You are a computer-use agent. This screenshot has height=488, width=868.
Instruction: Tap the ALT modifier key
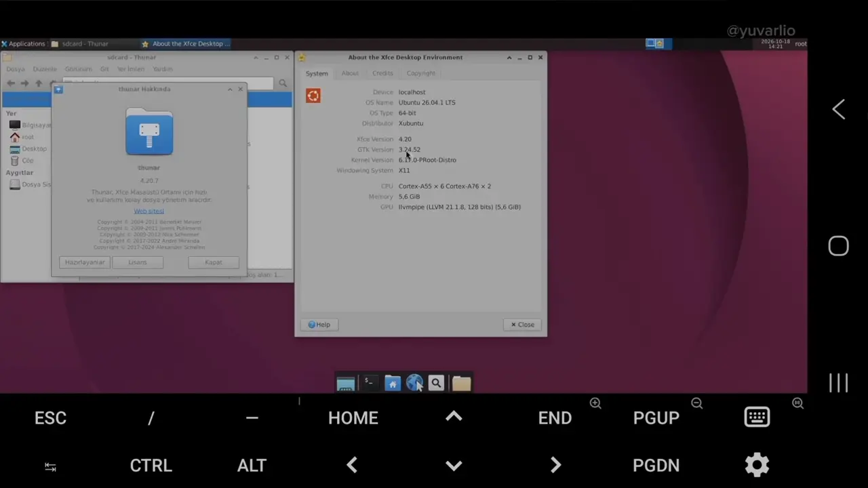[252, 465]
